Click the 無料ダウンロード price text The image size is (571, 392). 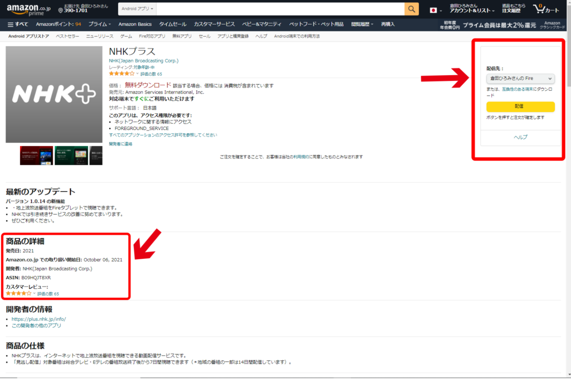(148, 85)
